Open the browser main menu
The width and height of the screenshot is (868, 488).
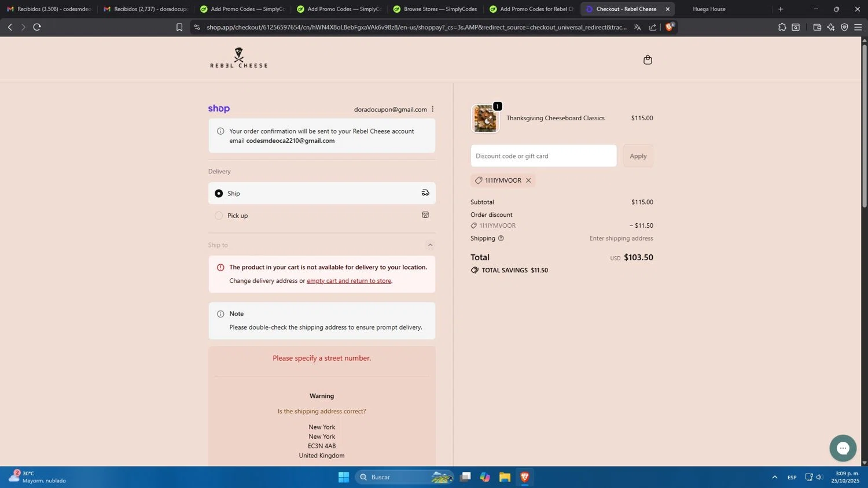tap(858, 27)
